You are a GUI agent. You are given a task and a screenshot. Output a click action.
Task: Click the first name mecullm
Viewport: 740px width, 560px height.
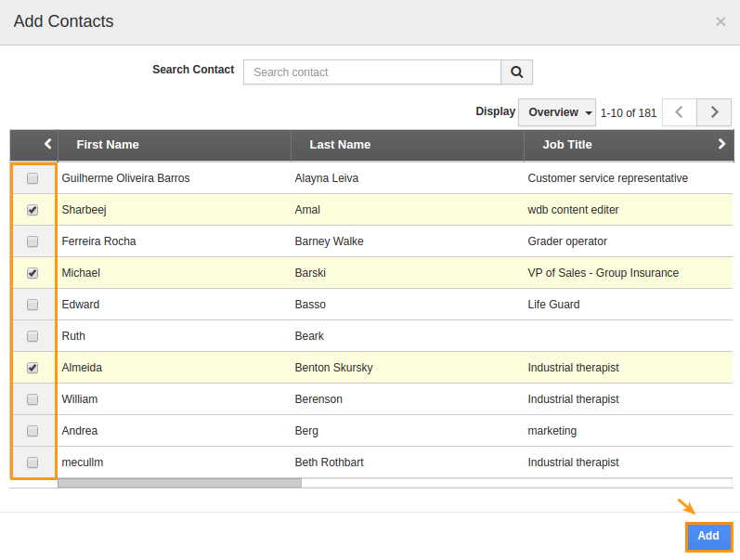[x=82, y=462]
